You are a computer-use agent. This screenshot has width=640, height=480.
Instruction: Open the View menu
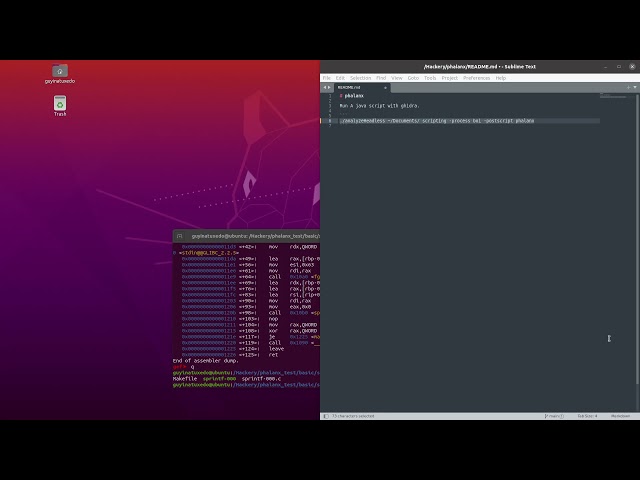(397, 78)
